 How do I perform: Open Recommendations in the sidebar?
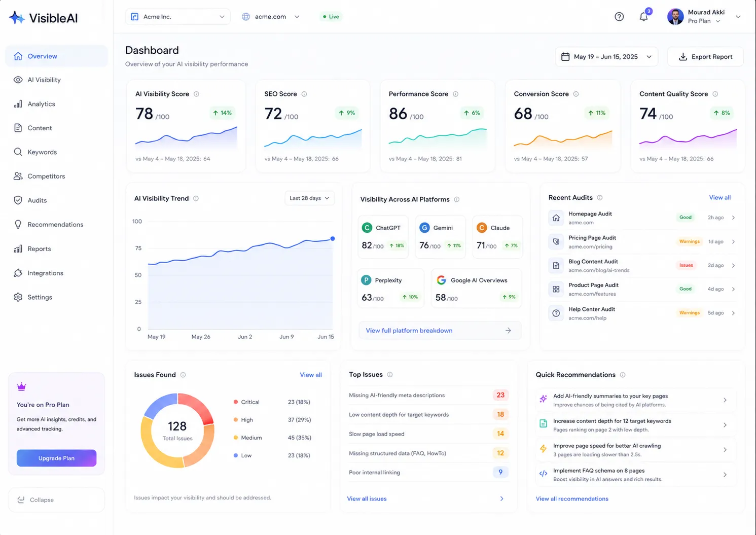click(x=56, y=225)
